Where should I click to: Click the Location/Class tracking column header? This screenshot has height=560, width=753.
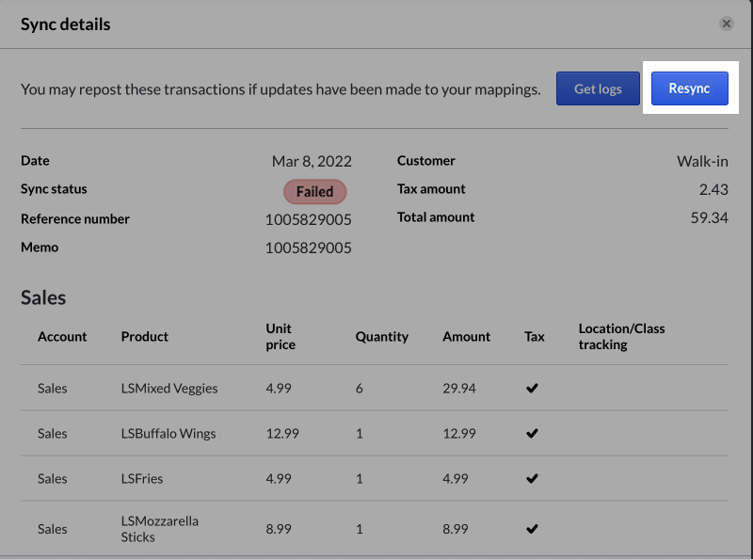621,336
